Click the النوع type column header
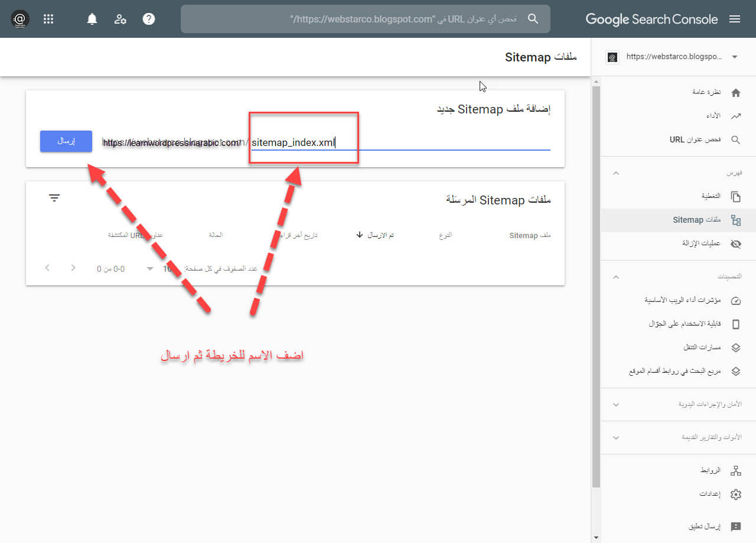The image size is (756, 543). 445,235
